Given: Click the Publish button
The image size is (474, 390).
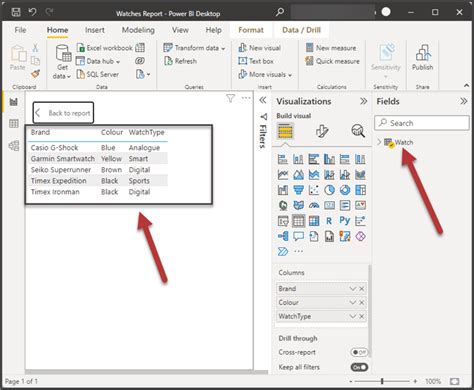Looking at the screenshot, I should [x=422, y=58].
